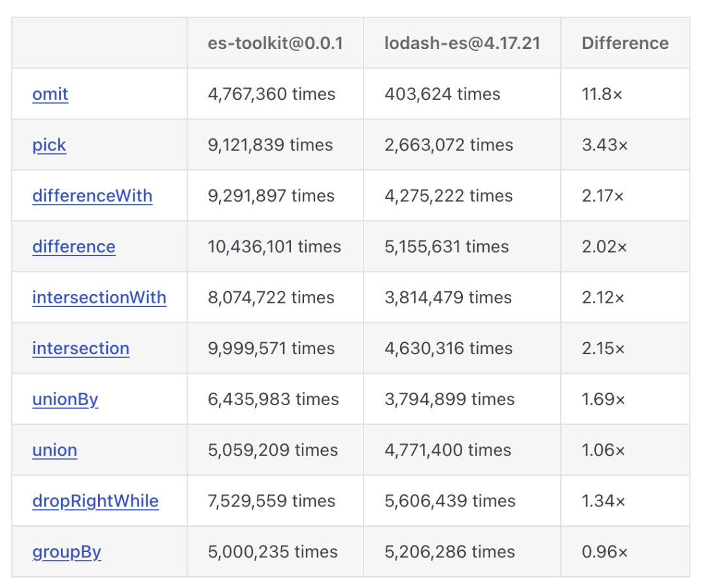Select the 9,999,571 times cell
This screenshot has height=588, width=706.
275,348
